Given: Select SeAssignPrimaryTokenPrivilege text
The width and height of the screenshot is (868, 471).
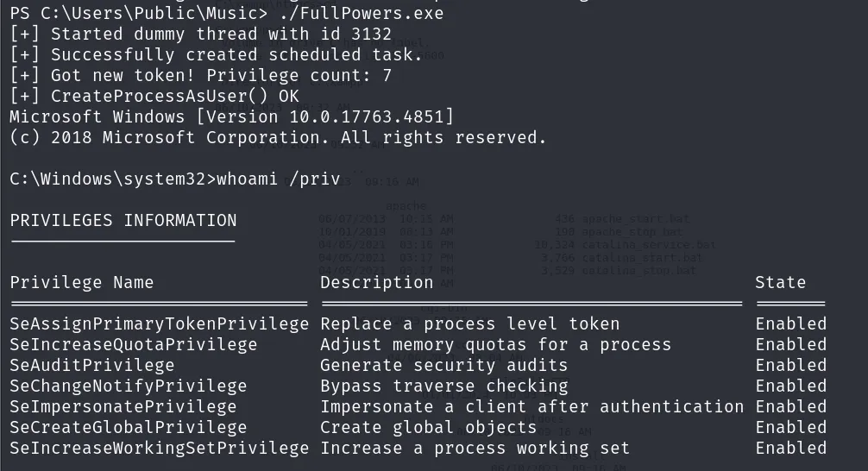Looking at the screenshot, I should click(x=160, y=323).
